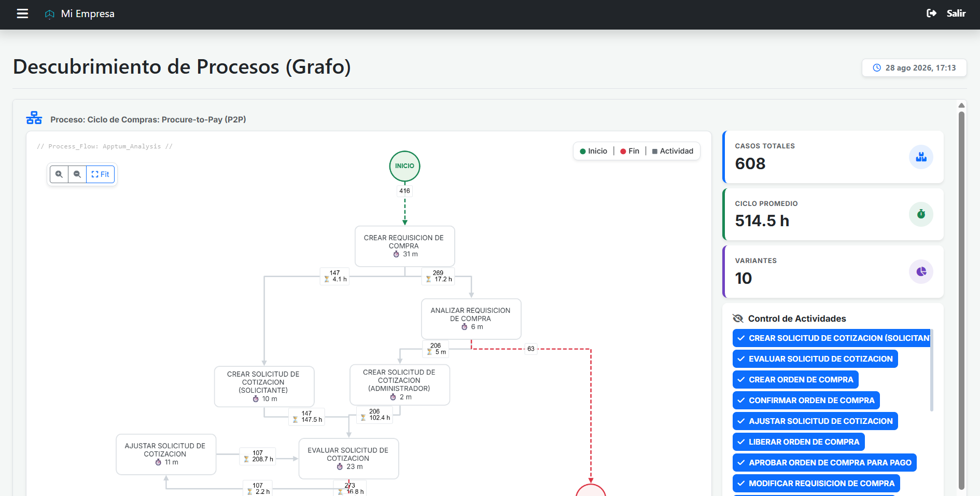Screen dimensions: 980x496
Task: Select the AJUSTAR SOLICITUD DE COTIZACION graph node
Action: point(166,454)
